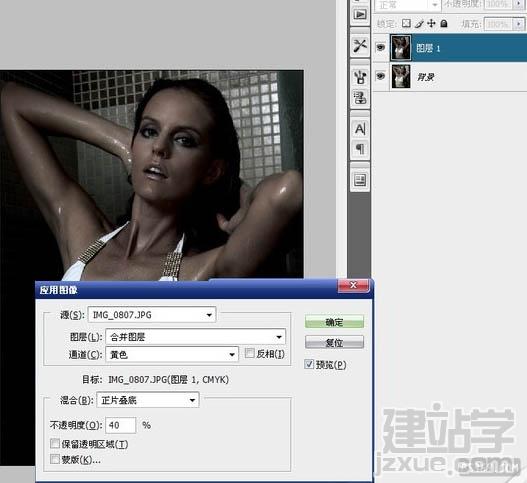
Task: Hide the 图层 1 layer eye
Action: pos(380,47)
